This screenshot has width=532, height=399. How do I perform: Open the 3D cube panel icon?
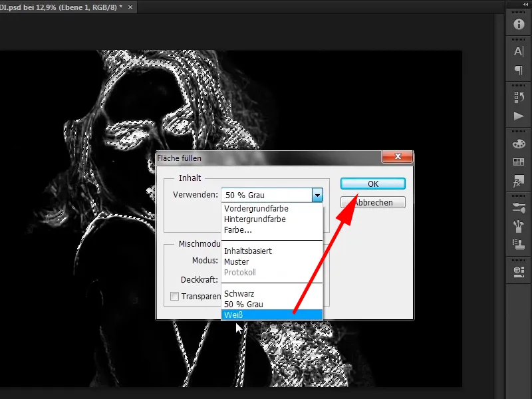point(519,272)
